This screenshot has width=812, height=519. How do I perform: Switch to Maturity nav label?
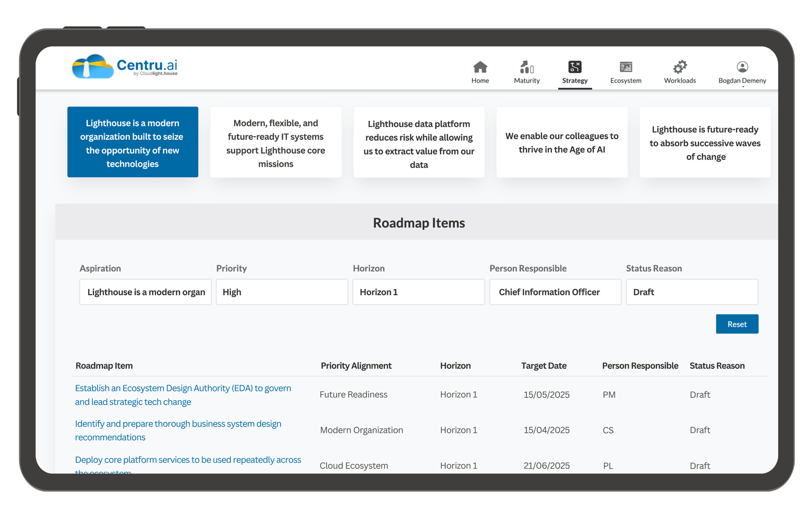[526, 81]
